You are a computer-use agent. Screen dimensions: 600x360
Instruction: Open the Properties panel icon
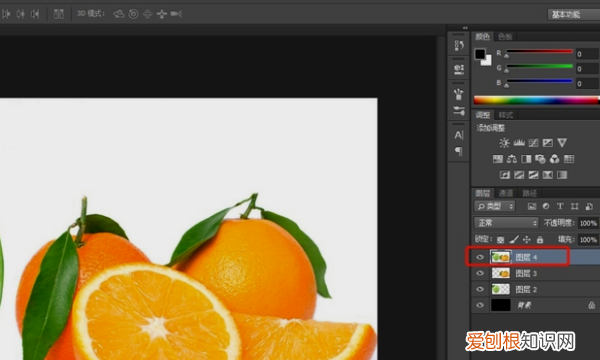(459, 69)
